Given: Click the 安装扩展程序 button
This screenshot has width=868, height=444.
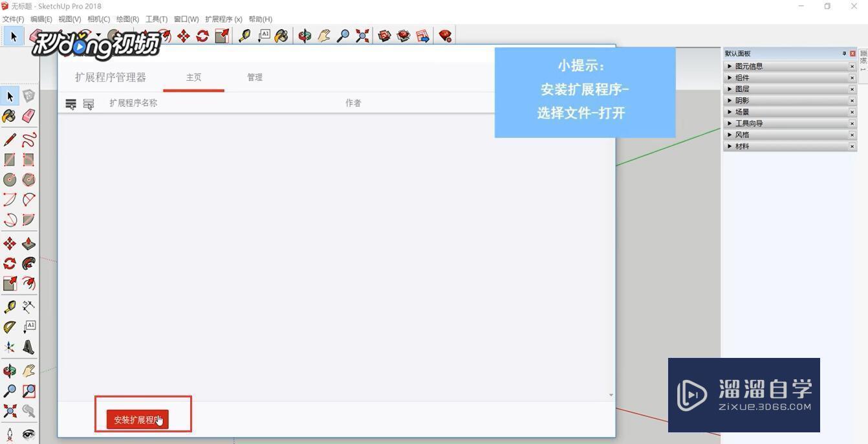Looking at the screenshot, I should click(138, 419).
